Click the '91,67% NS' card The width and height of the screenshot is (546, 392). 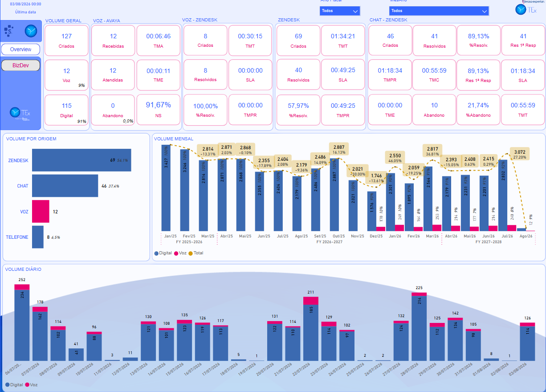click(158, 110)
